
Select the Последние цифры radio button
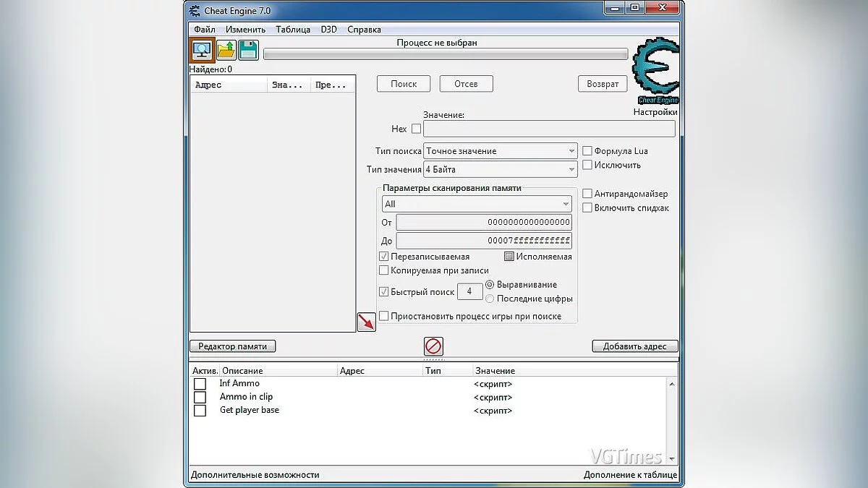tap(490, 298)
